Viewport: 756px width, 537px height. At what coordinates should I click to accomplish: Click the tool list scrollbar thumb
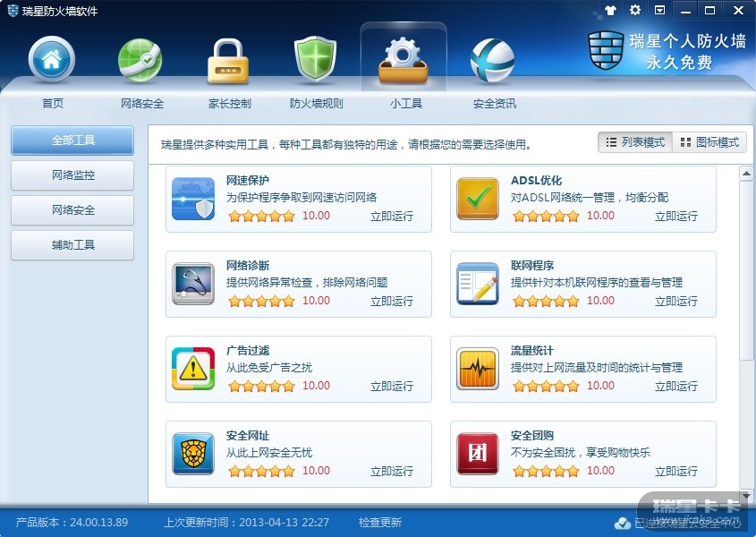point(746,270)
